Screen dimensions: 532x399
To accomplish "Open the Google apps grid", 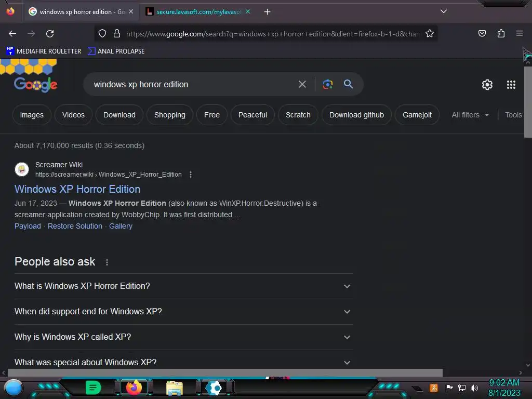I will click(x=511, y=85).
